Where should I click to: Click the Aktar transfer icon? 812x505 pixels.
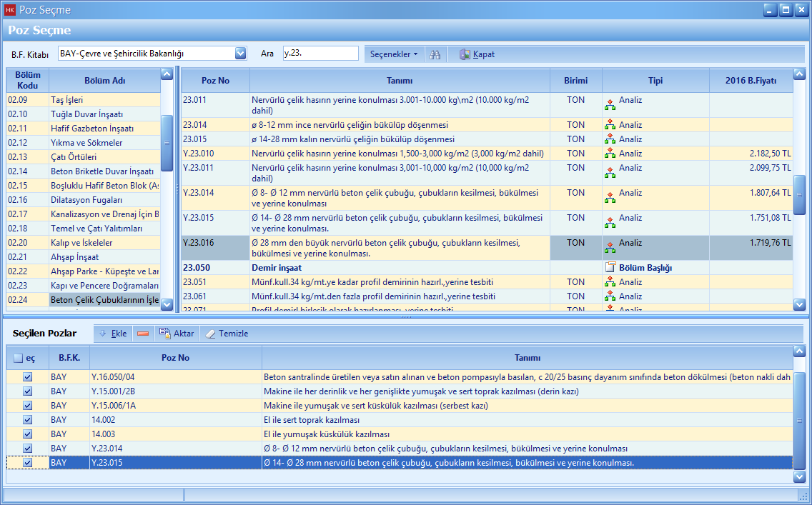[165, 334]
